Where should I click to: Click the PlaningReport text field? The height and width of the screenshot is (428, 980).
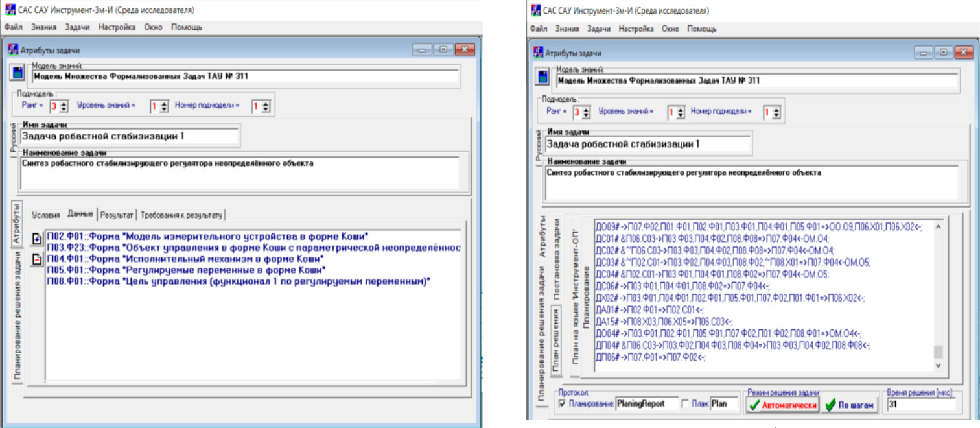click(x=646, y=404)
